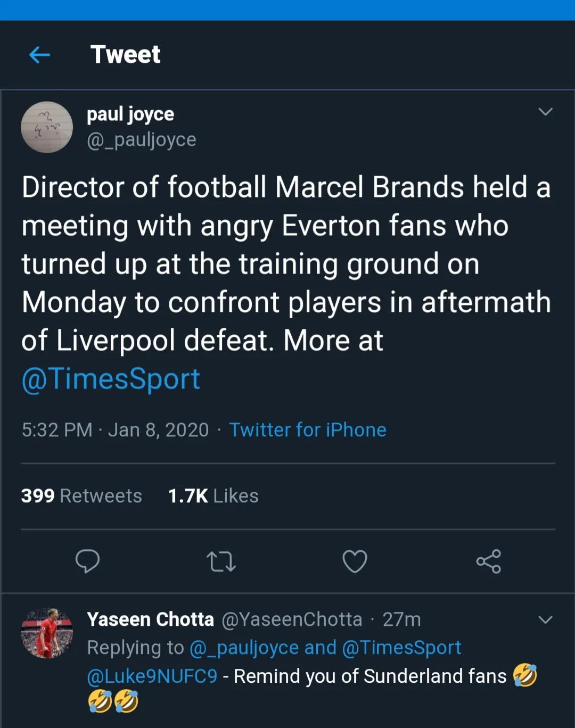Open @TimesSport in the reply line
575x728 pixels.
pos(401,648)
